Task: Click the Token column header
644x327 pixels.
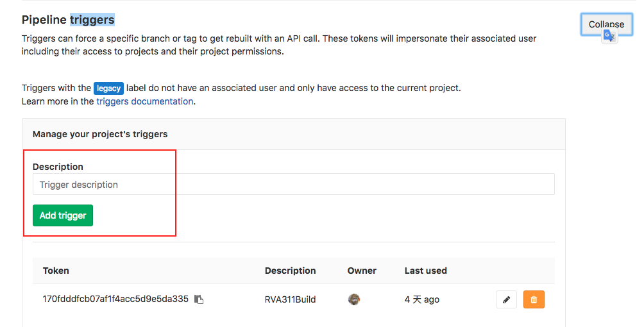Action: click(56, 271)
